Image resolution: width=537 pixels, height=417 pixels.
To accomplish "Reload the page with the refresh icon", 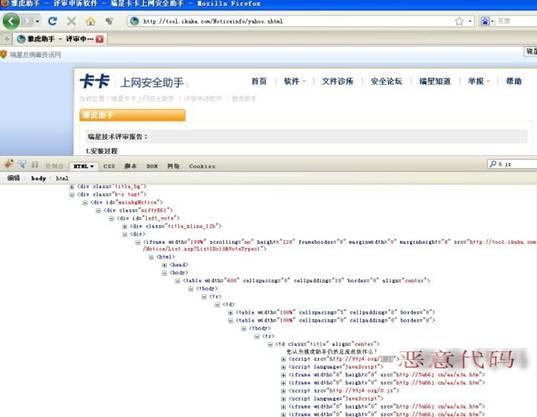I will [x=52, y=21].
